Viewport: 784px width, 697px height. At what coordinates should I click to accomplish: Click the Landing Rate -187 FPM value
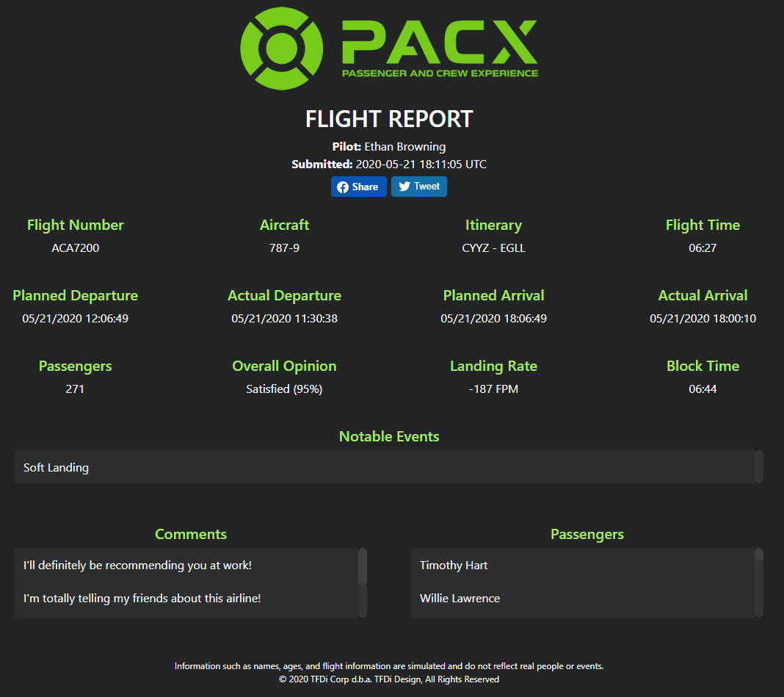pyautogui.click(x=493, y=389)
